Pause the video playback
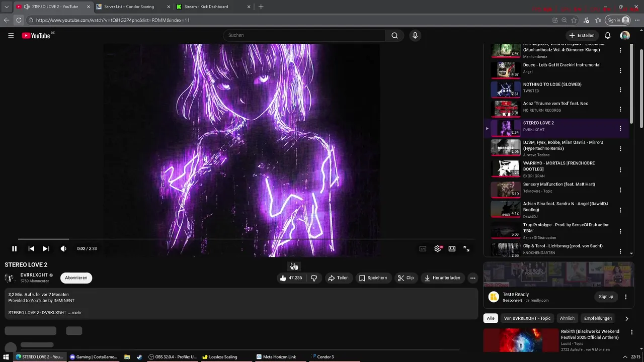This screenshot has height=362, width=644. click(15, 248)
